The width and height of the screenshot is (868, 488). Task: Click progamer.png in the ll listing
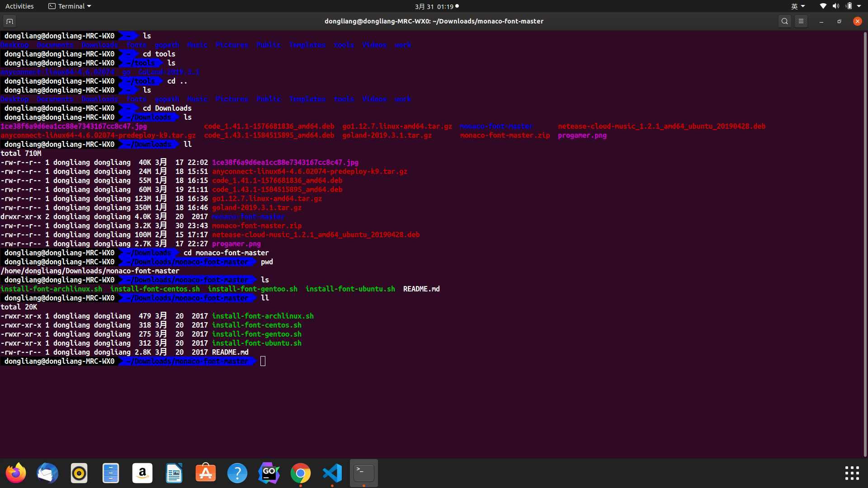236,244
